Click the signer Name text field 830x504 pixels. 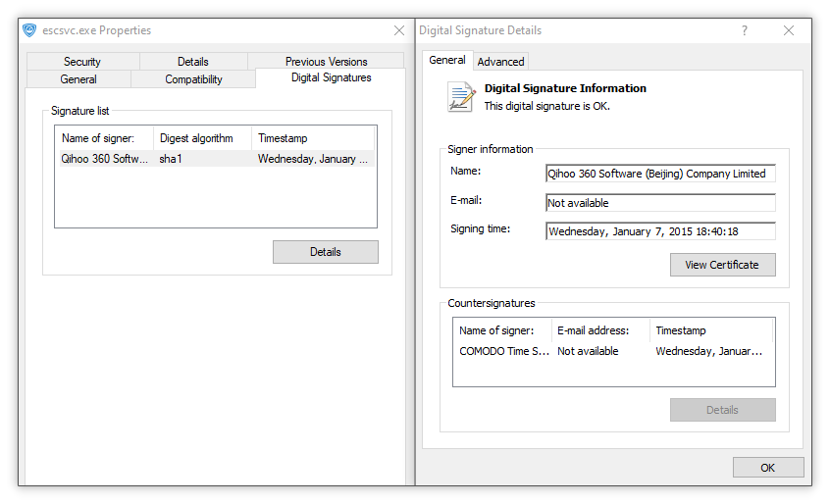660,174
